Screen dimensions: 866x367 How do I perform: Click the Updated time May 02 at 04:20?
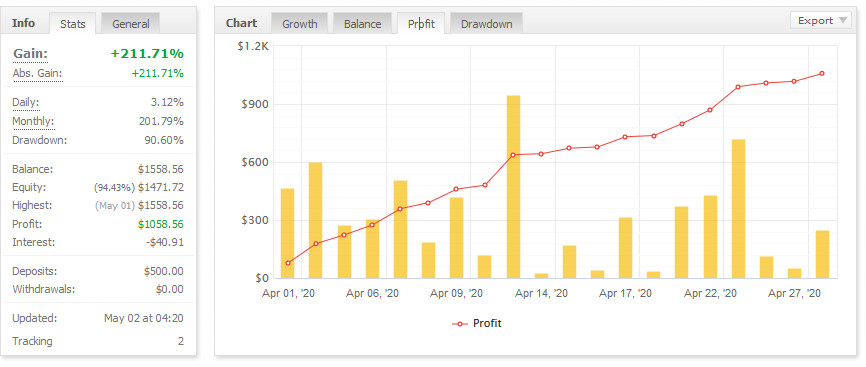[144, 318]
